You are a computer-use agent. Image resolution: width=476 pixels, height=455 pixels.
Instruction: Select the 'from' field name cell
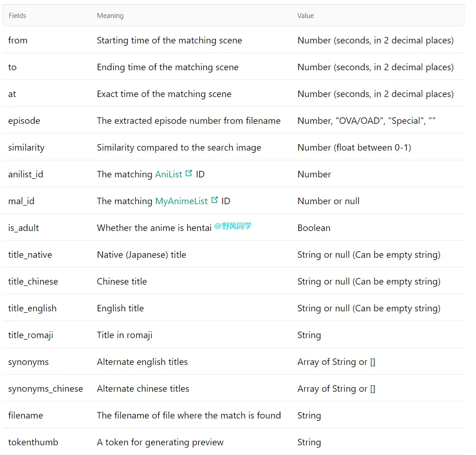click(18, 40)
